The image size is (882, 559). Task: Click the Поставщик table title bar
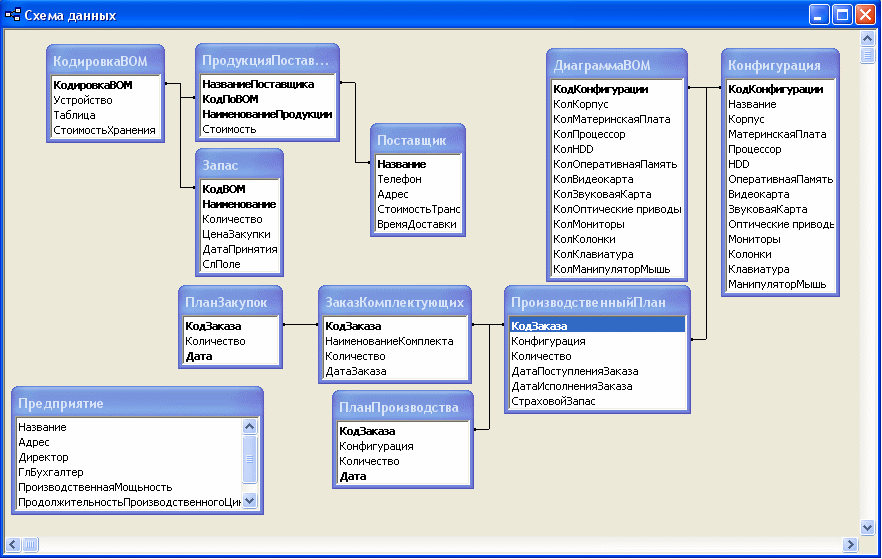click(417, 140)
